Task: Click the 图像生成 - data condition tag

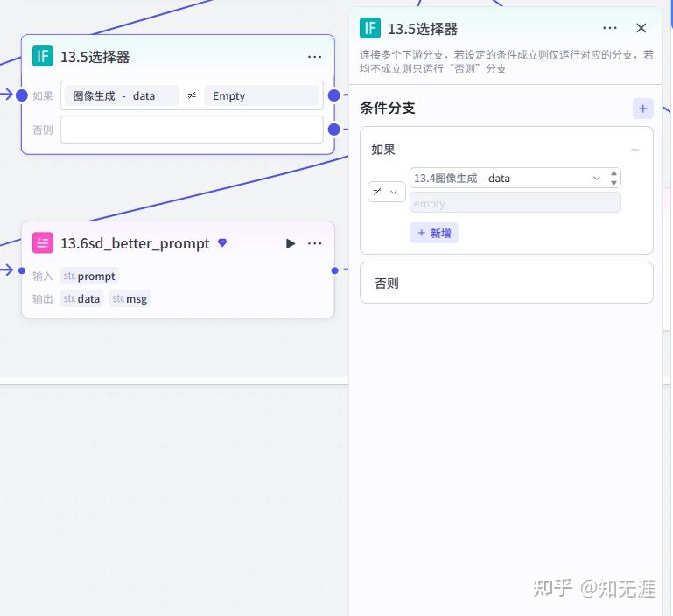Action: coord(122,95)
